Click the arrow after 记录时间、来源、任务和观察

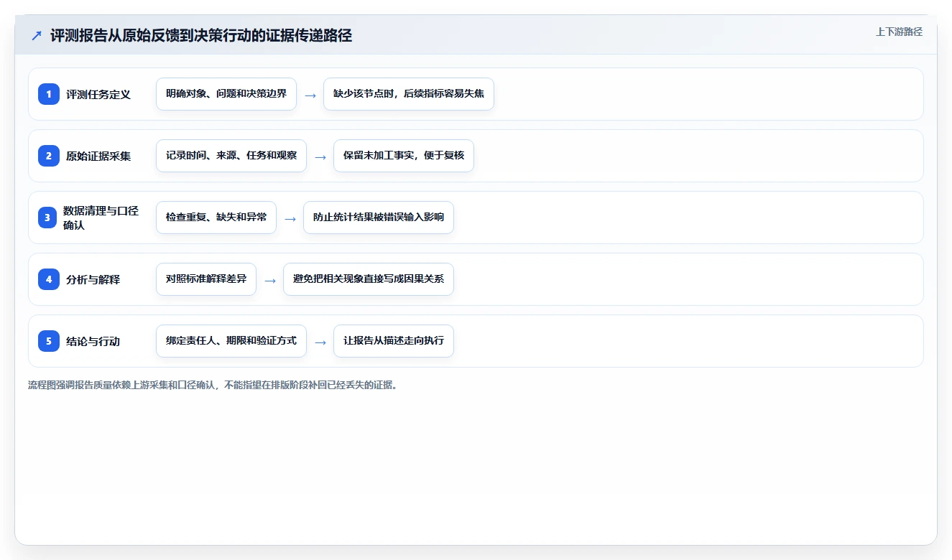[320, 157]
